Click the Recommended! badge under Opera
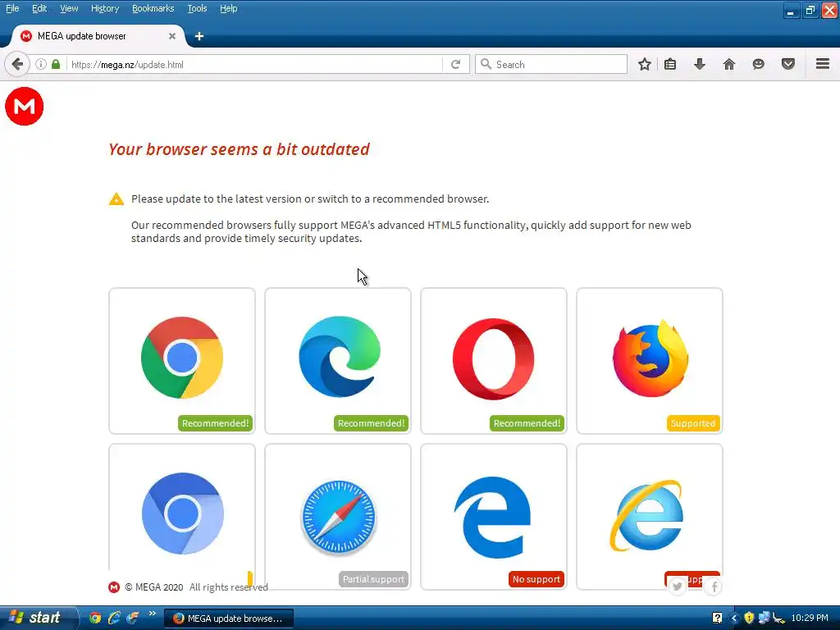This screenshot has height=630, width=840. 527,423
